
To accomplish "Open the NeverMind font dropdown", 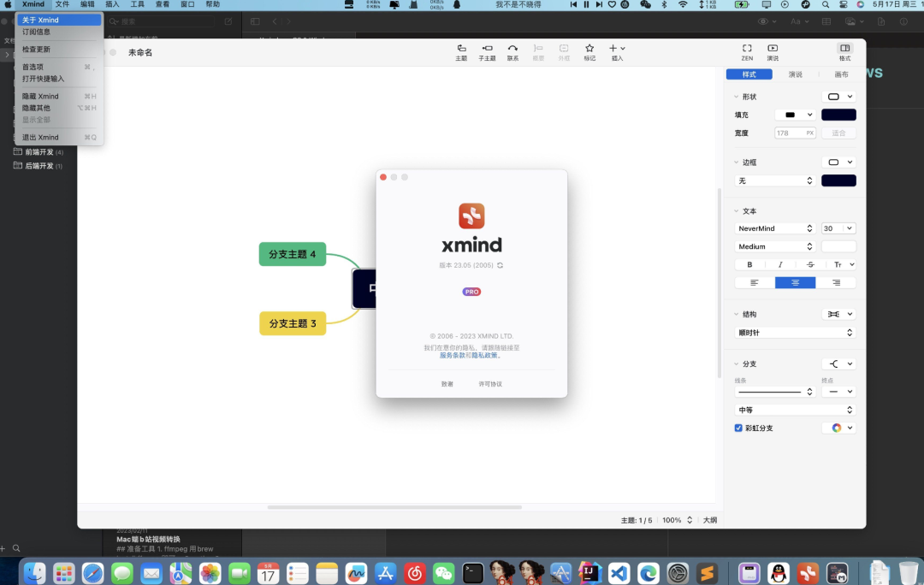I will pos(775,228).
